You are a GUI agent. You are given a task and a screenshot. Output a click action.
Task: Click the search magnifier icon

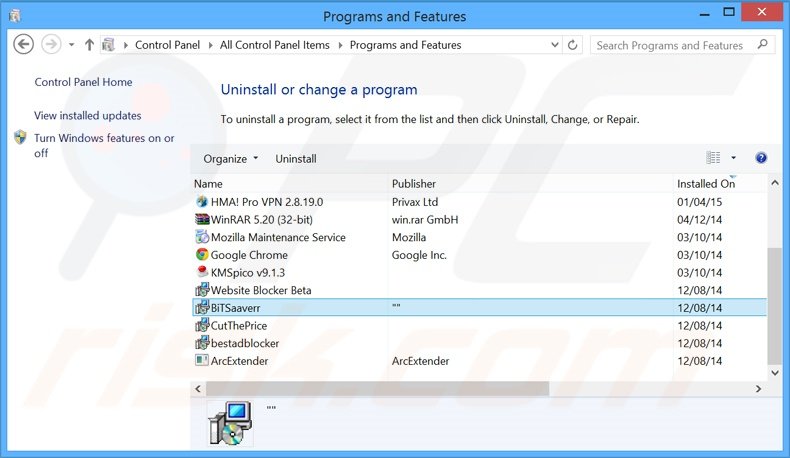[763, 44]
